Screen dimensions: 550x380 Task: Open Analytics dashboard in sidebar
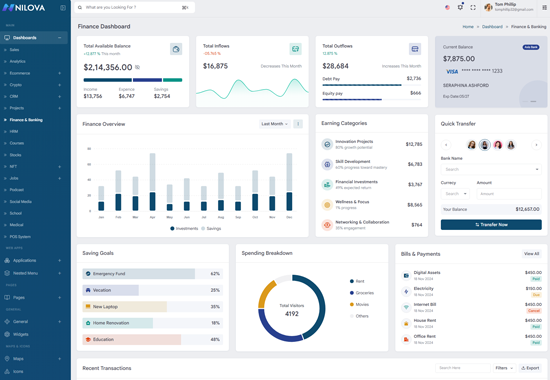[17, 61]
